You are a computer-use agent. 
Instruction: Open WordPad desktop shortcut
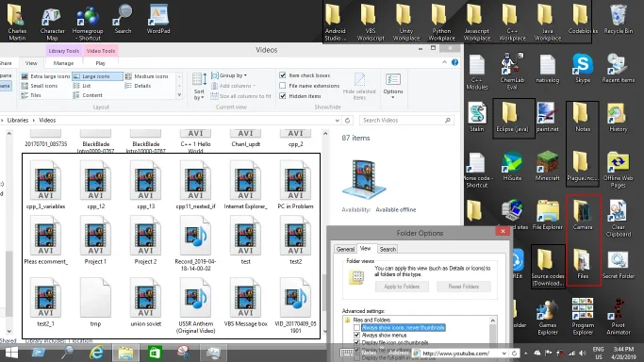158,19
